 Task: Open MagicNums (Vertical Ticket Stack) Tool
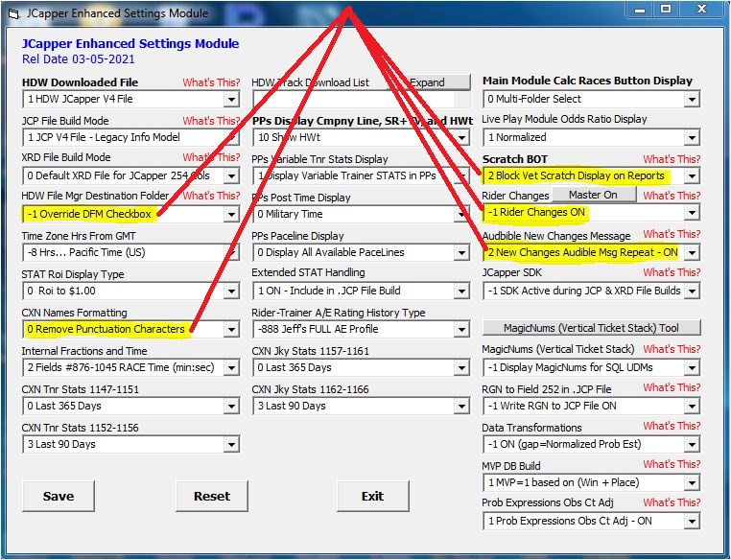(x=591, y=328)
